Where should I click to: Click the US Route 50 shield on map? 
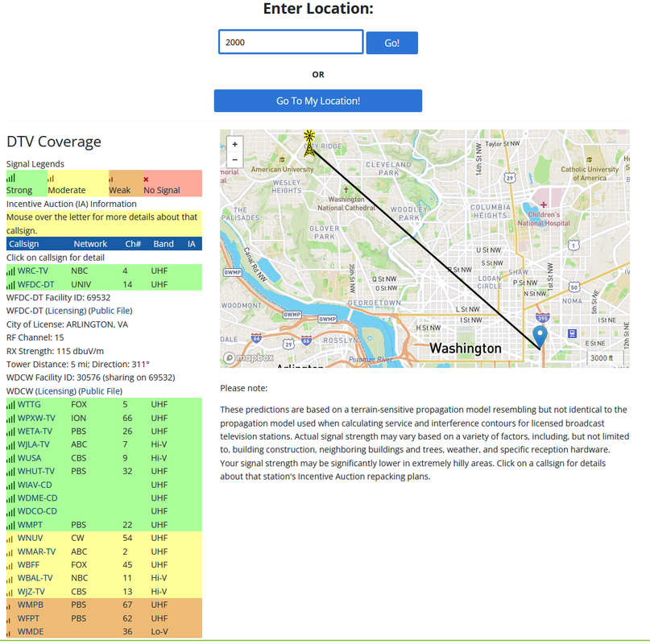point(573,287)
